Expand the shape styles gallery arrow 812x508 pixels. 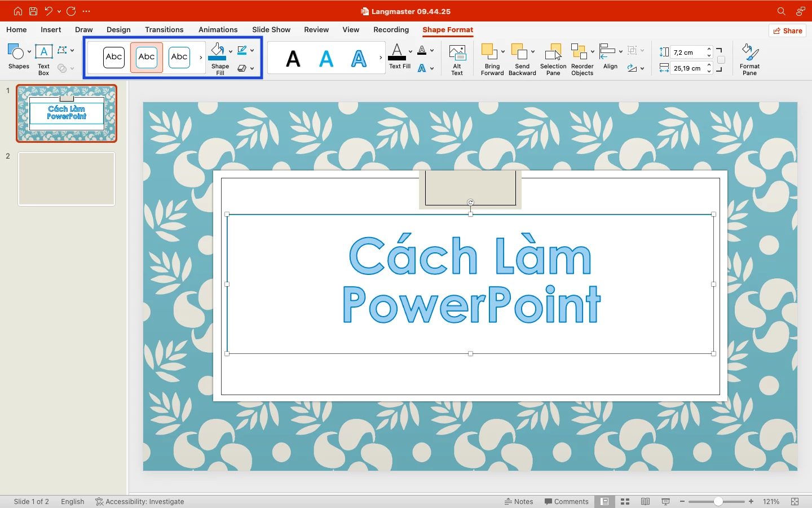click(x=201, y=58)
